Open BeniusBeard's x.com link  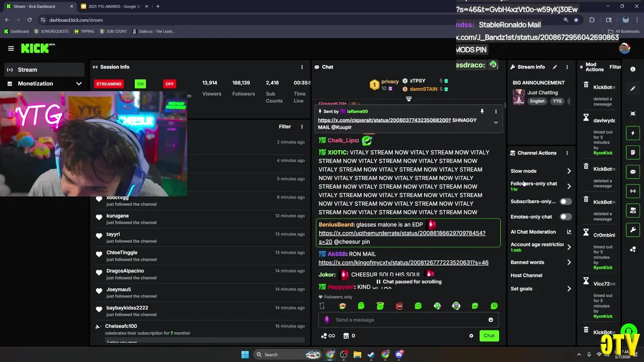(402, 237)
